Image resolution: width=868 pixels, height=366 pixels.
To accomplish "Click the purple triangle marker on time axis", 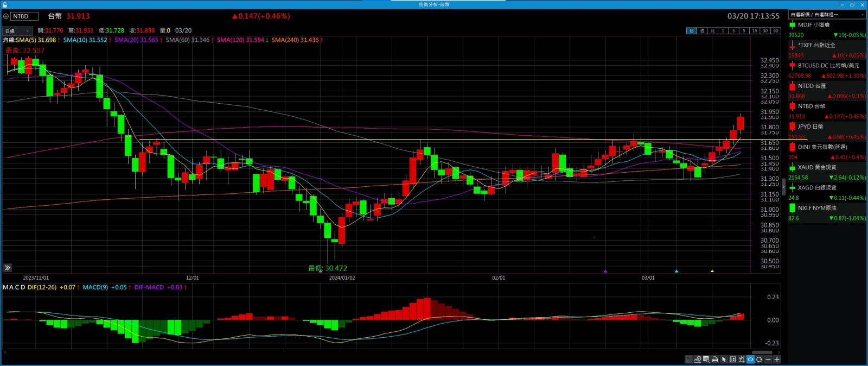I will 605,271.
